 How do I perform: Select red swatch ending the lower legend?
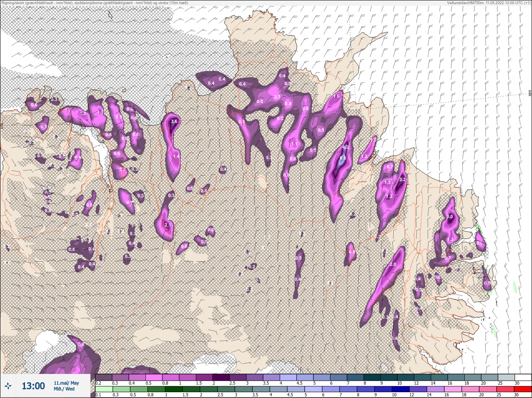[x=522, y=389]
